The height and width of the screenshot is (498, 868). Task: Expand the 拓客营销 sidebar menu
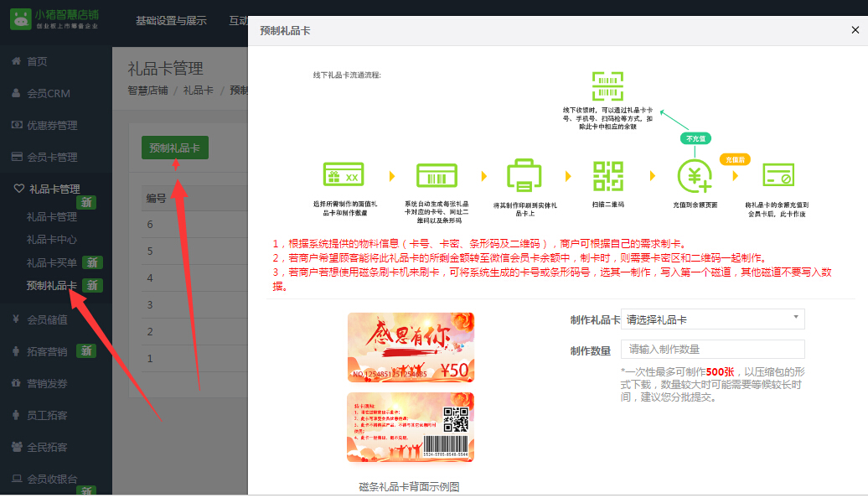click(47, 351)
